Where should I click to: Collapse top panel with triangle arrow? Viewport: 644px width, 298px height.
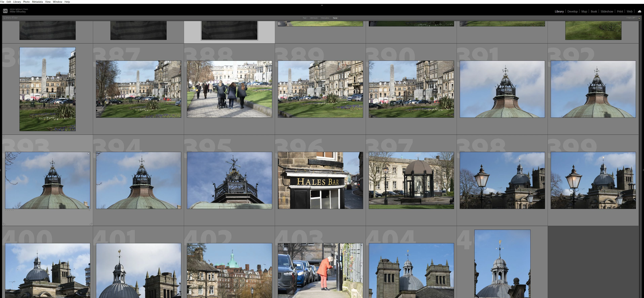[322, 5]
